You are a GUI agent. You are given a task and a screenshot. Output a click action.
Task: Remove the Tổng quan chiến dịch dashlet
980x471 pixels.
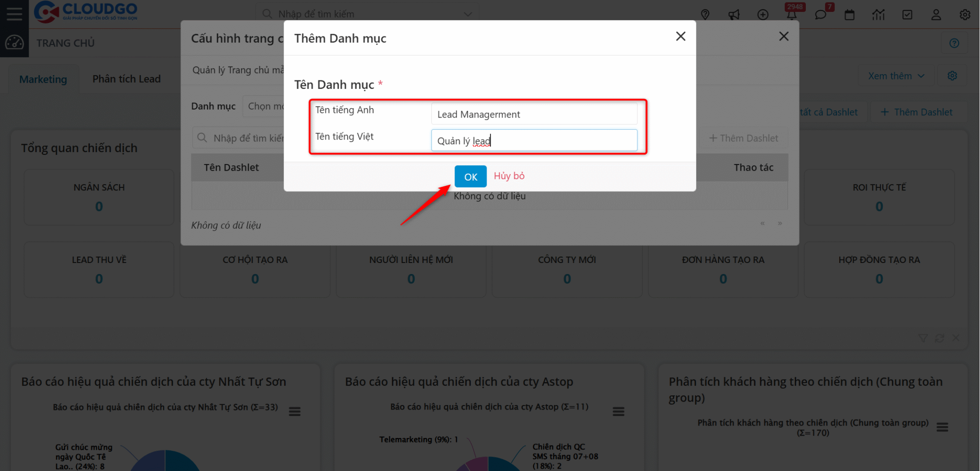point(956,338)
